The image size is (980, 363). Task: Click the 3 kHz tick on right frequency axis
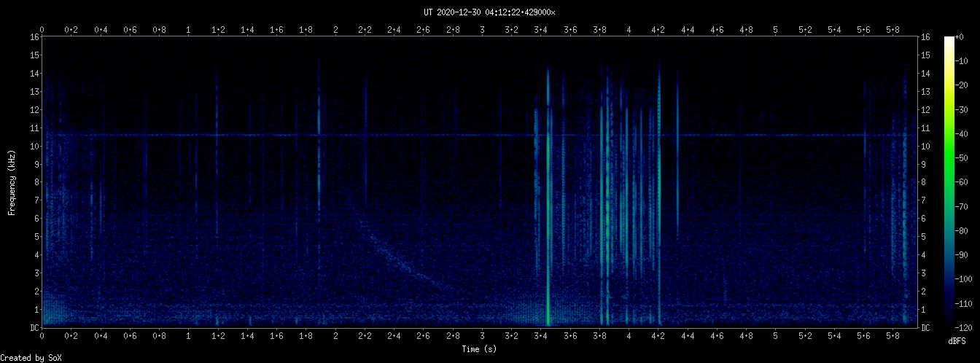point(924,273)
